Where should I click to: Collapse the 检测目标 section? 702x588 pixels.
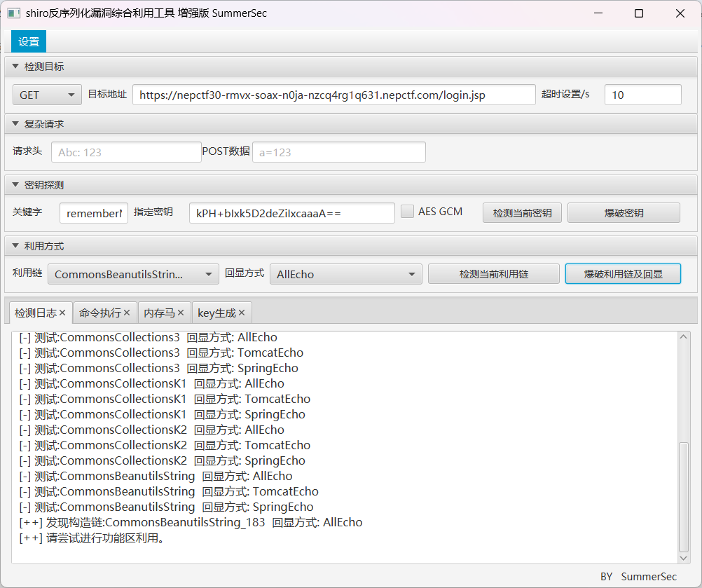(x=15, y=67)
